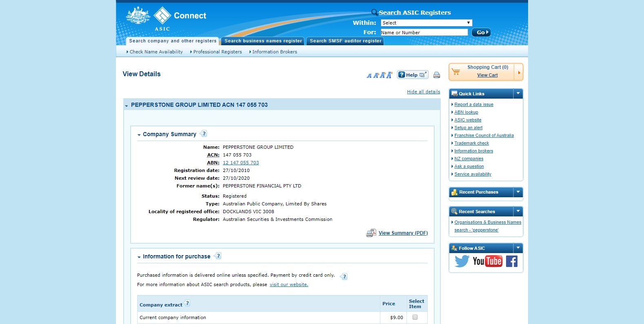This screenshot has height=324, width=644.
Task: Open the View Summary (PDF) link
Action: (x=403, y=233)
